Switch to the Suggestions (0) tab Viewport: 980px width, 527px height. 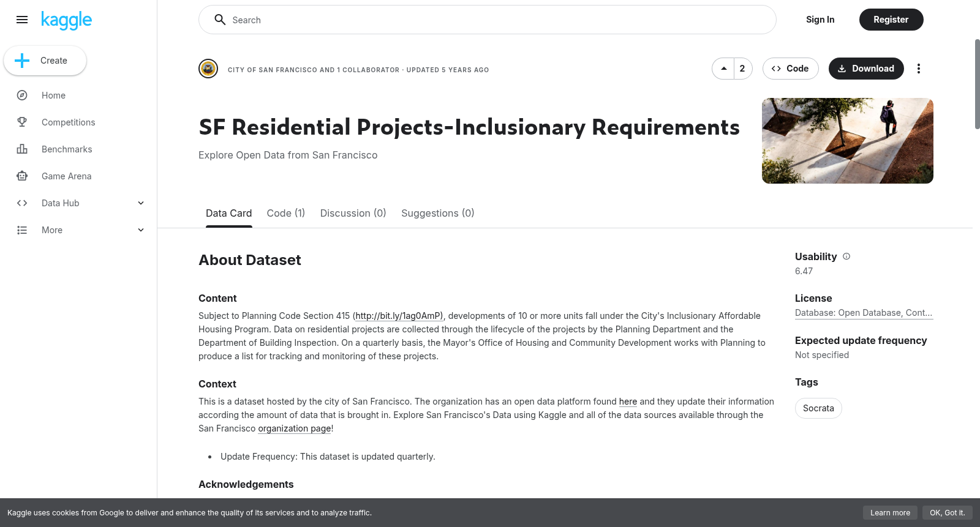(x=437, y=213)
